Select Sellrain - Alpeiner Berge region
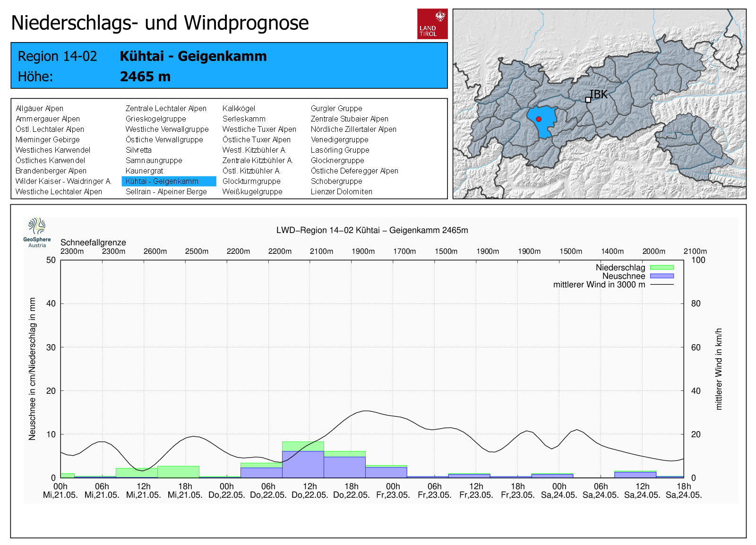756x545 pixels. pos(166,191)
